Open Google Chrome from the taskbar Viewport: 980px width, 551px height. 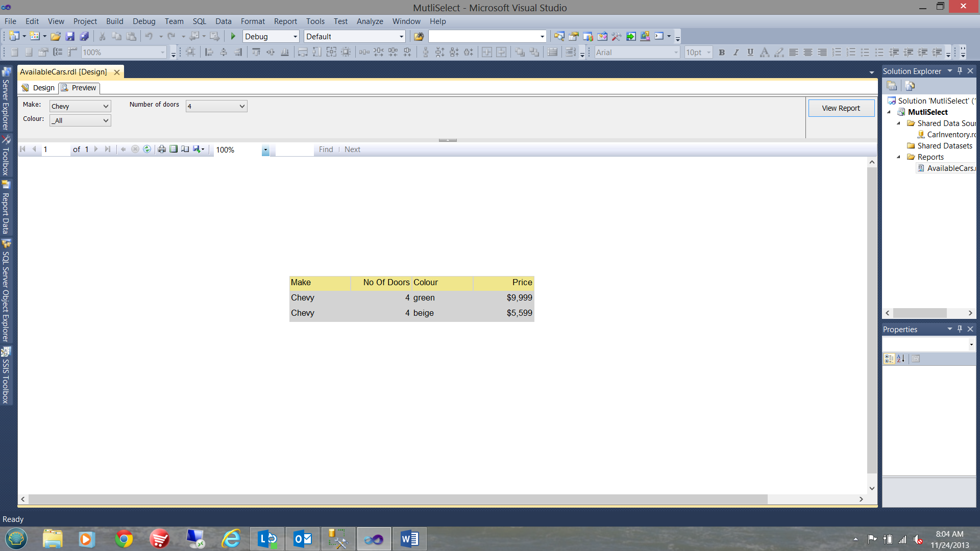click(x=124, y=539)
